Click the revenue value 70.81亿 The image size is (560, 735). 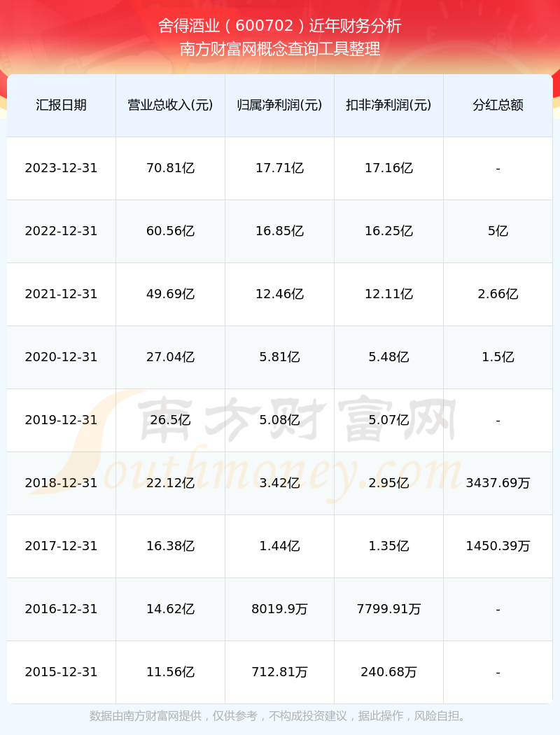click(170, 168)
